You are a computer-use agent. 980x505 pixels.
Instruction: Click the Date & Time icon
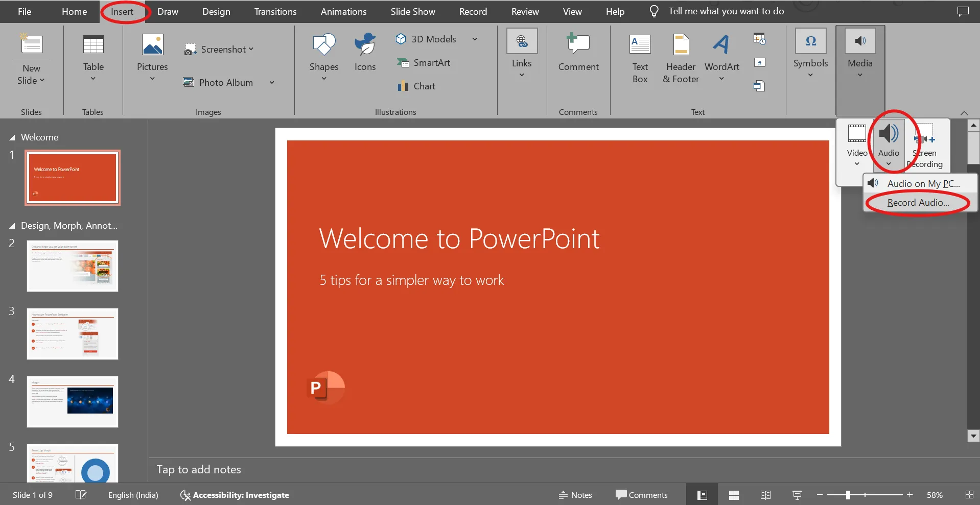pyautogui.click(x=759, y=39)
